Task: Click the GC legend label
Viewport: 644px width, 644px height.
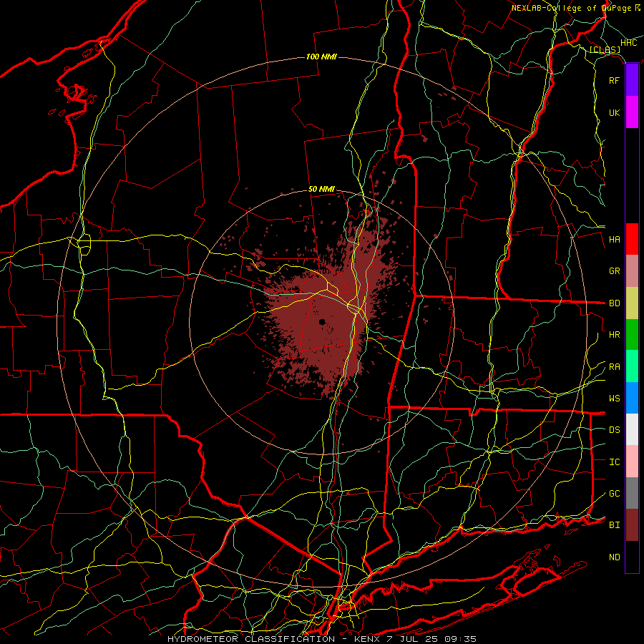Action: pyautogui.click(x=615, y=494)
